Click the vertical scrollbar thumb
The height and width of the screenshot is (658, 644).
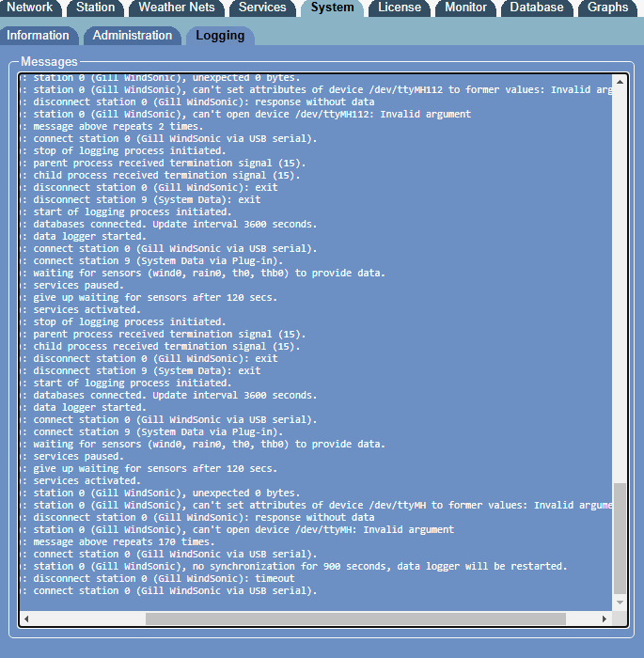pos(620,539)
